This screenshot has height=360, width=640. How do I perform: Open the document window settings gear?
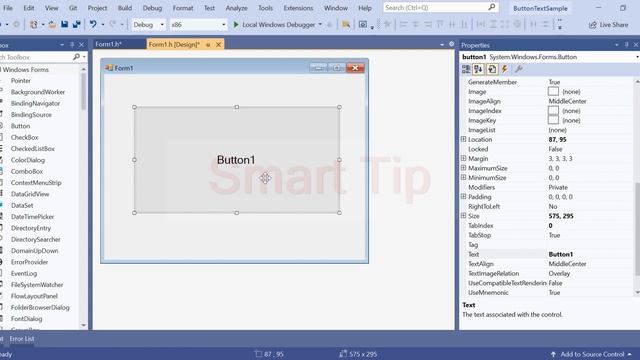pyautogui.click(x=451, y=44)
